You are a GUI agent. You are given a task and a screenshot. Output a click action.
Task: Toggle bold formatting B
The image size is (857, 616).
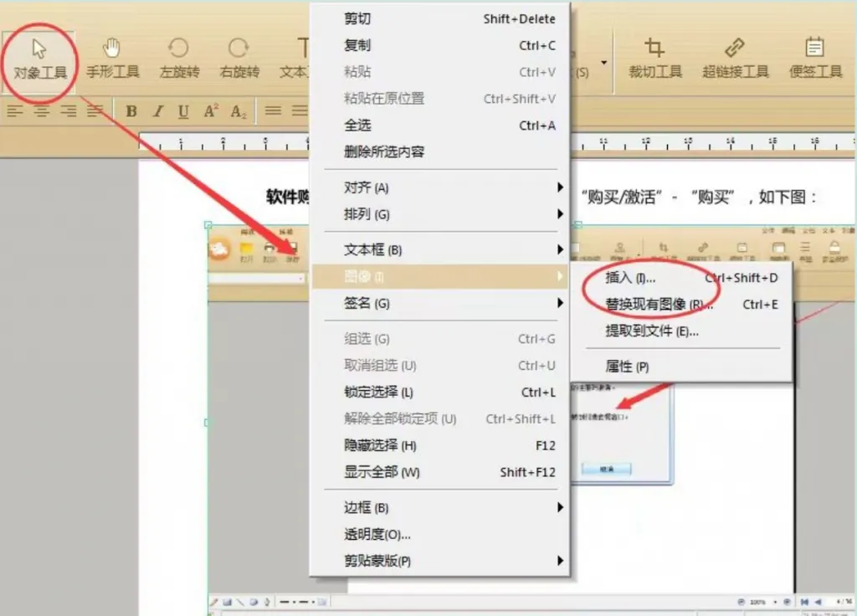[131, 111]
